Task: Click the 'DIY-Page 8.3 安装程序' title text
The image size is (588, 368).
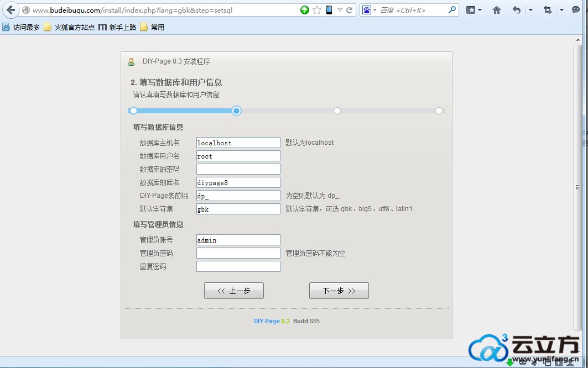Action: pyautogui.click(x=176, y=61)
